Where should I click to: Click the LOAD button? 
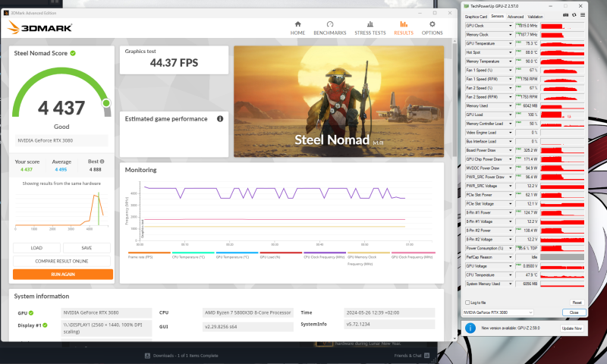(36, 247)
